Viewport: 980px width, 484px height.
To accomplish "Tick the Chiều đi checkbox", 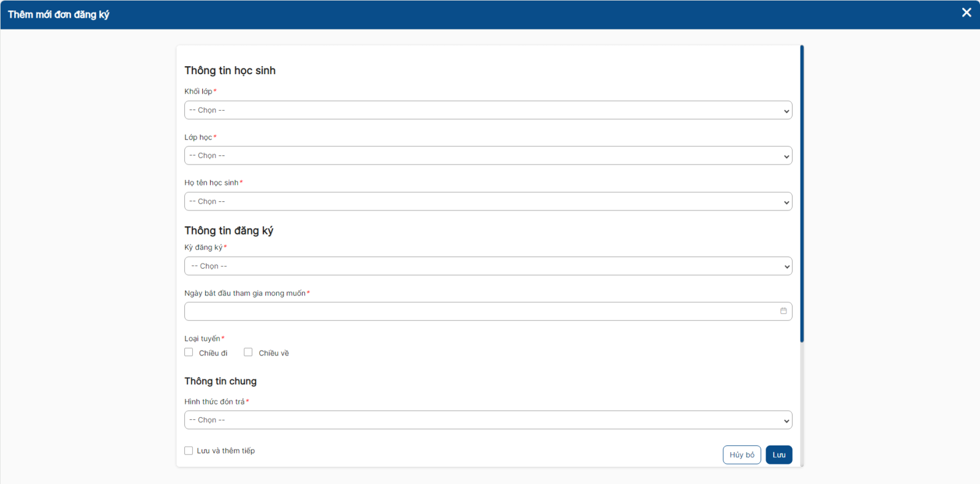I will pyautogui.click(x=189, y=352).
